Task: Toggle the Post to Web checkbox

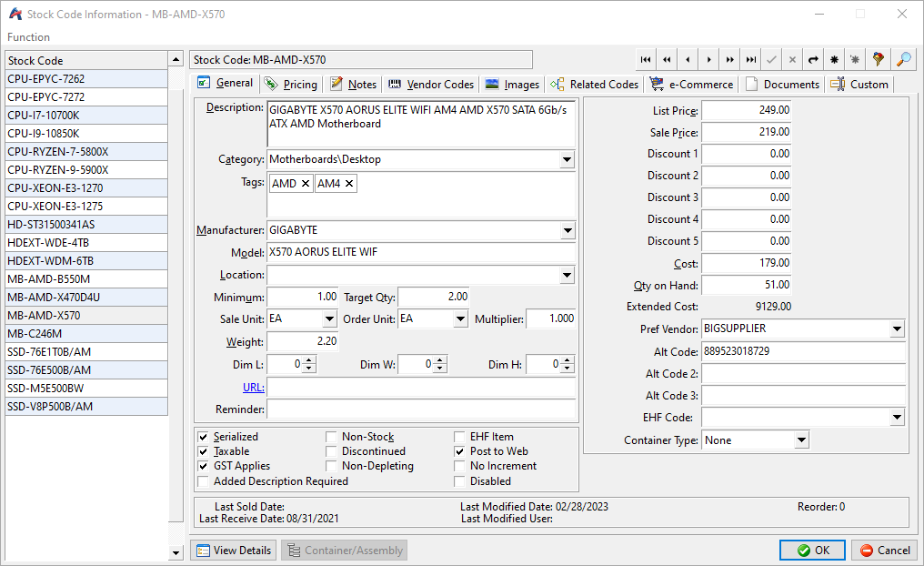Action: click(x=460, y=451)
